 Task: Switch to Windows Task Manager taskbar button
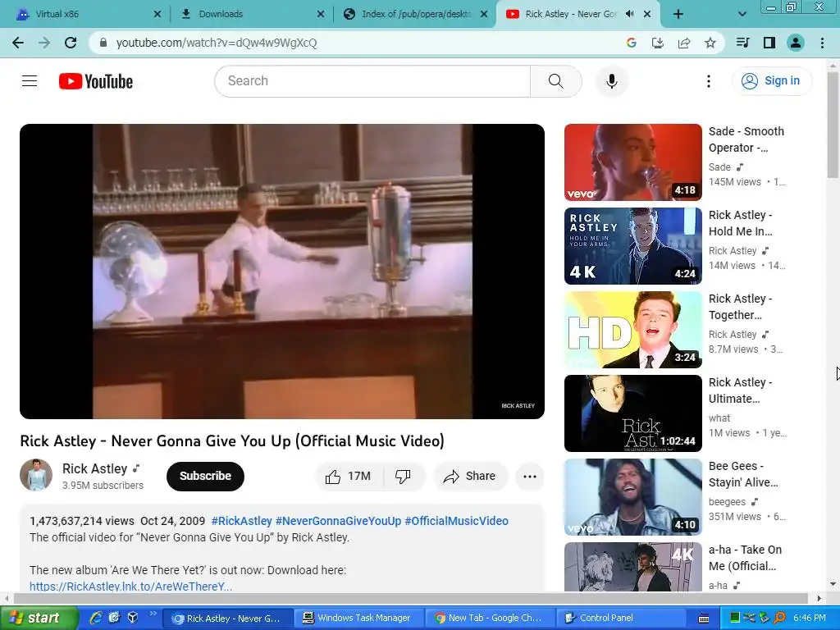click(x=358, y=619)
